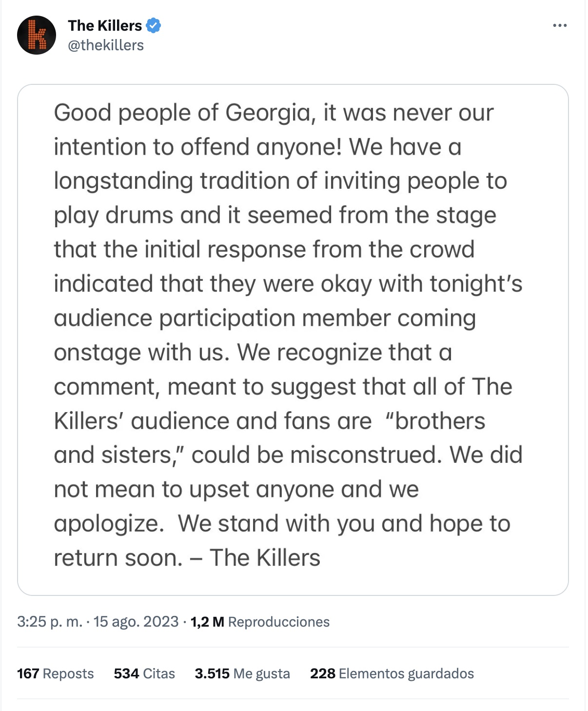
Task: Click the "brothers" quoted word in statement
Action: coord(435,421)
